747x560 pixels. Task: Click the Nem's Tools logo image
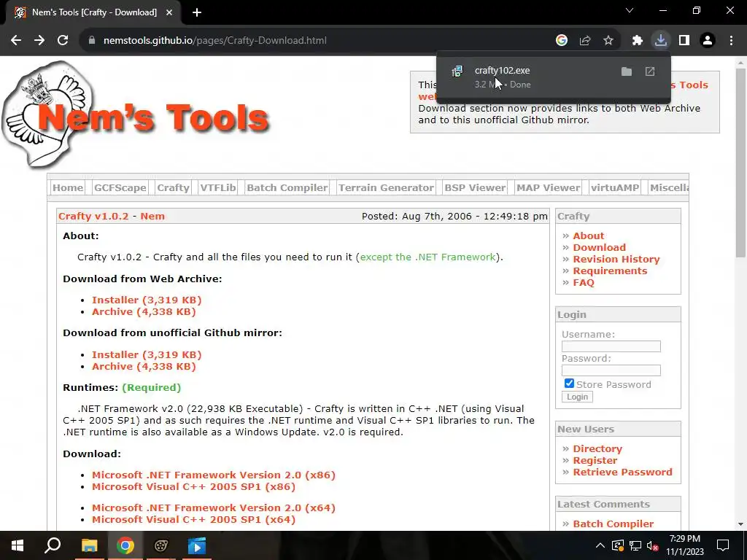click(x=136, y=114)
